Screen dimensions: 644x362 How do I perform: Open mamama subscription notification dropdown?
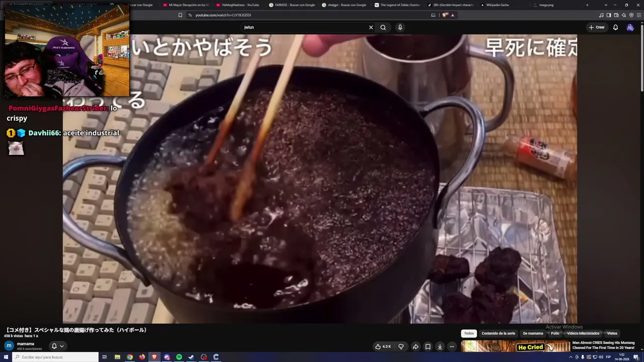pyautogui.click(x=58, y=346)
